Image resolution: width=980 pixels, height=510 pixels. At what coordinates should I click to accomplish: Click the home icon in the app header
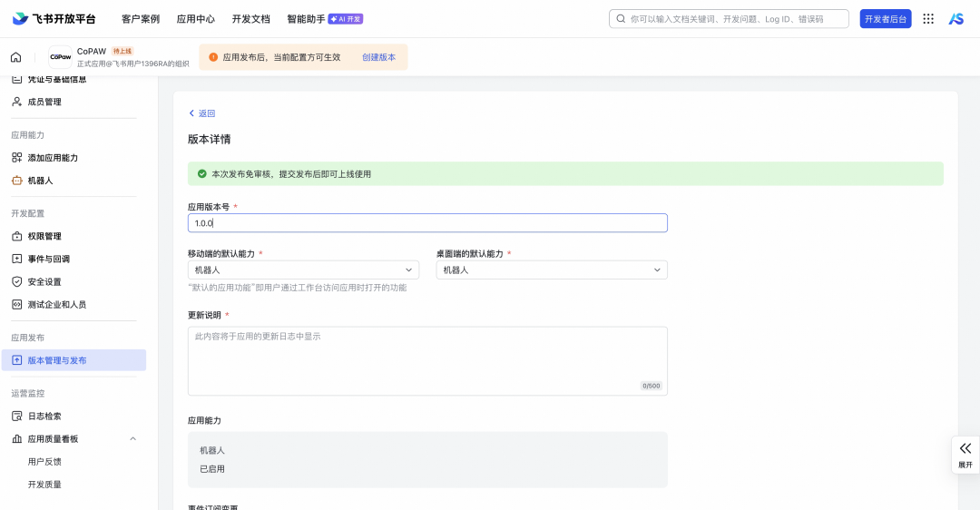click(16, 57)
